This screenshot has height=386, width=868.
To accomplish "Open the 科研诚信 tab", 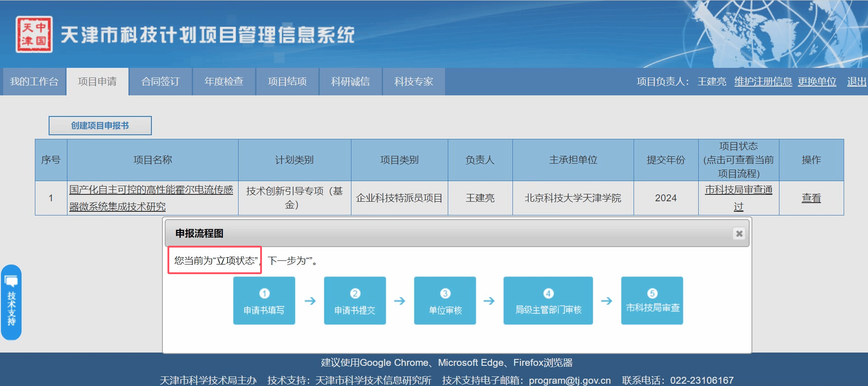I will (x=351, y=82).
